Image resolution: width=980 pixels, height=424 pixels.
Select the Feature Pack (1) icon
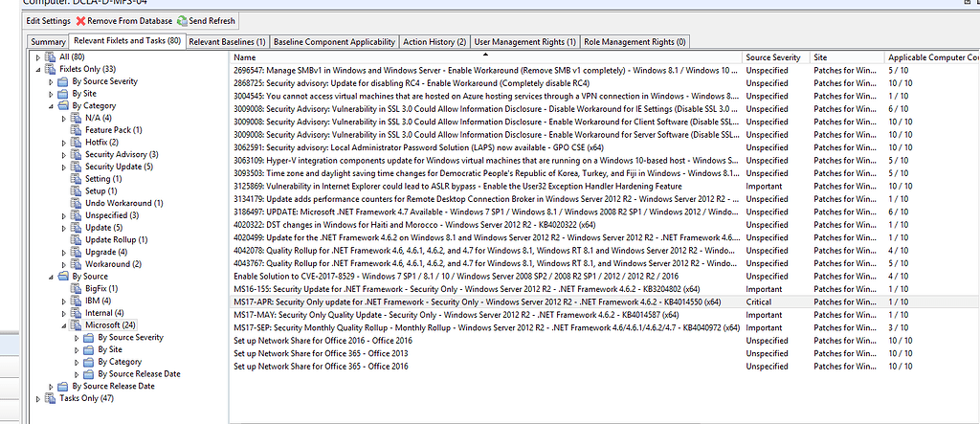pyautogui.click(x=76, y=130)
